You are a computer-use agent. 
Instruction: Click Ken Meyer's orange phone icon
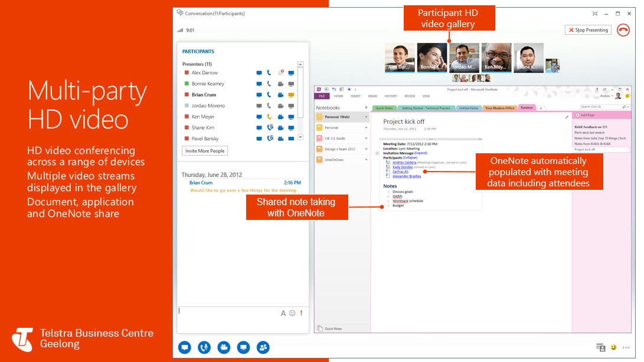[269, 117]
